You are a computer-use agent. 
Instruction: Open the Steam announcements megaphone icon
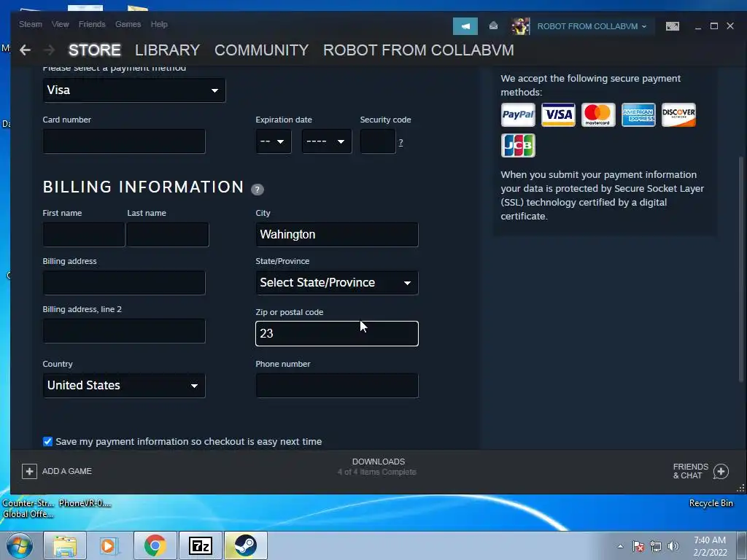[x=465, y=26]
